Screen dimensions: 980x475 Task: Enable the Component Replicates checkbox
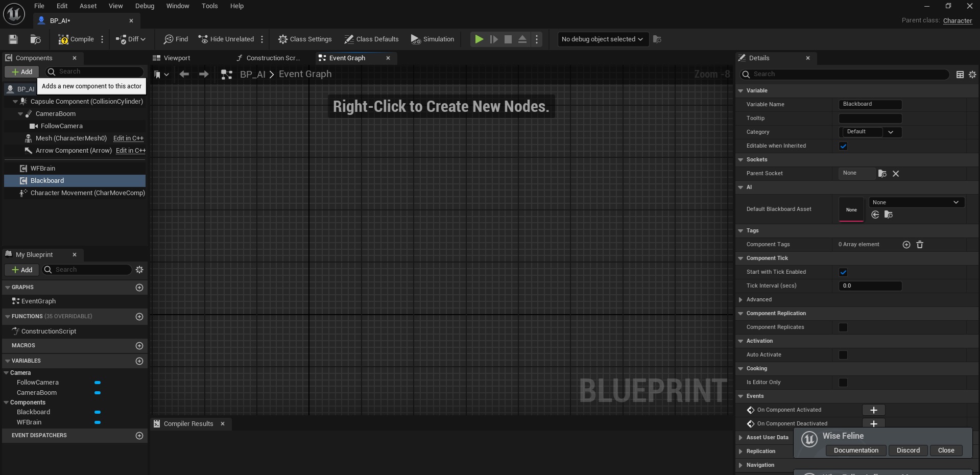(843, 327)
